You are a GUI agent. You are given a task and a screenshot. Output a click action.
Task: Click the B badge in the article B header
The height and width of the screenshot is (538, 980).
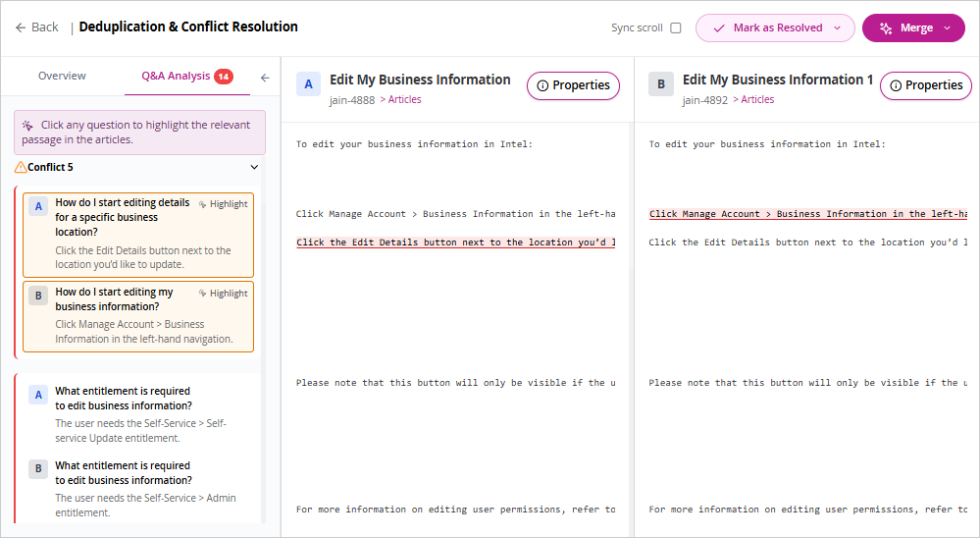tap(660, 83)
